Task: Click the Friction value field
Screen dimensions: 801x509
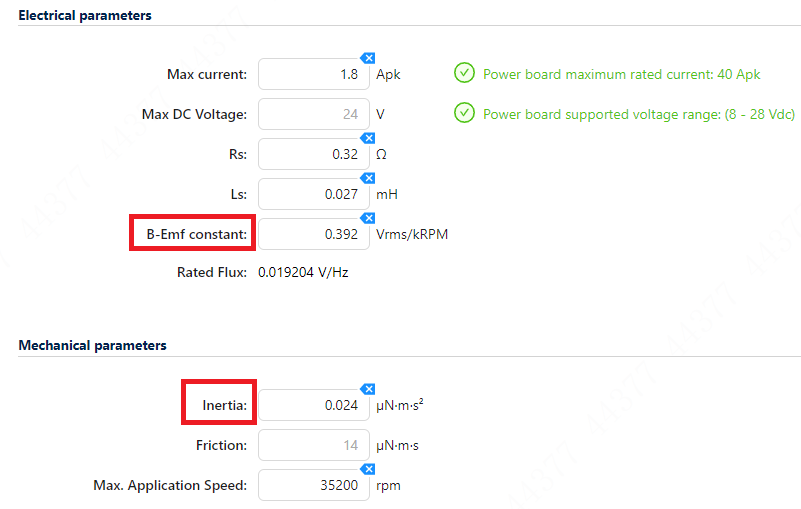Action: tap(313, 445)
